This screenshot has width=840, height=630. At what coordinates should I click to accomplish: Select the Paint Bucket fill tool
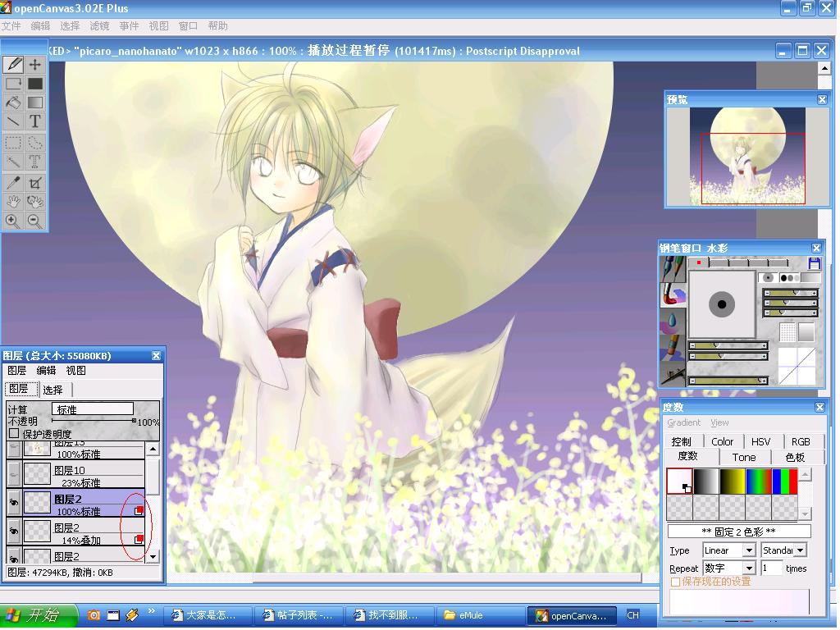[13, 103]
